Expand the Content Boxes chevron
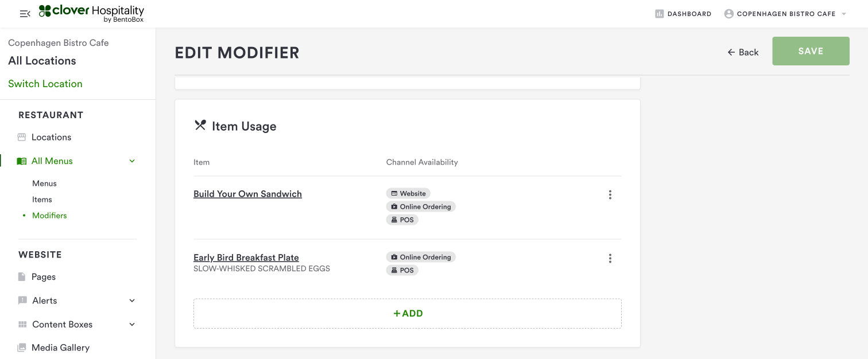Image resolution: width=868 pixels, height=359 pixels. point(132,325)
